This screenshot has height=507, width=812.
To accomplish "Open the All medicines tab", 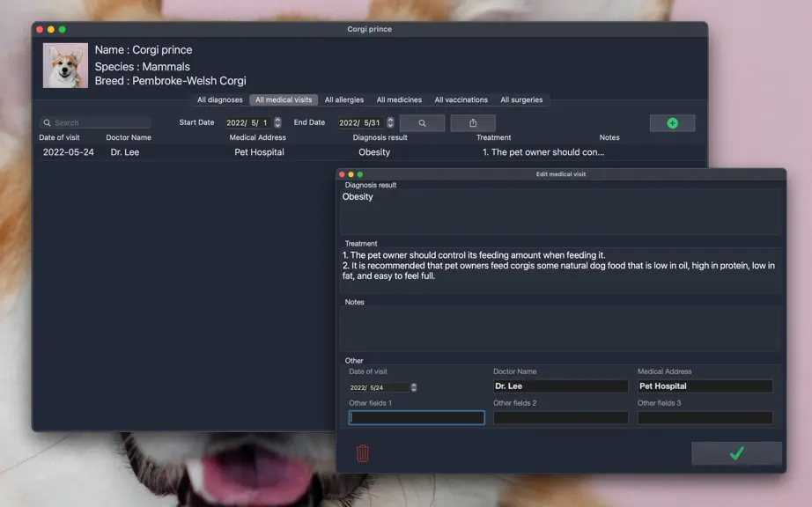I will click(399, 99).
